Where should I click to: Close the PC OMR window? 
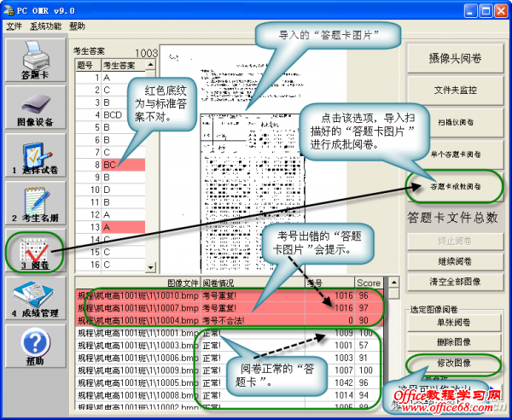coord(501,11)
